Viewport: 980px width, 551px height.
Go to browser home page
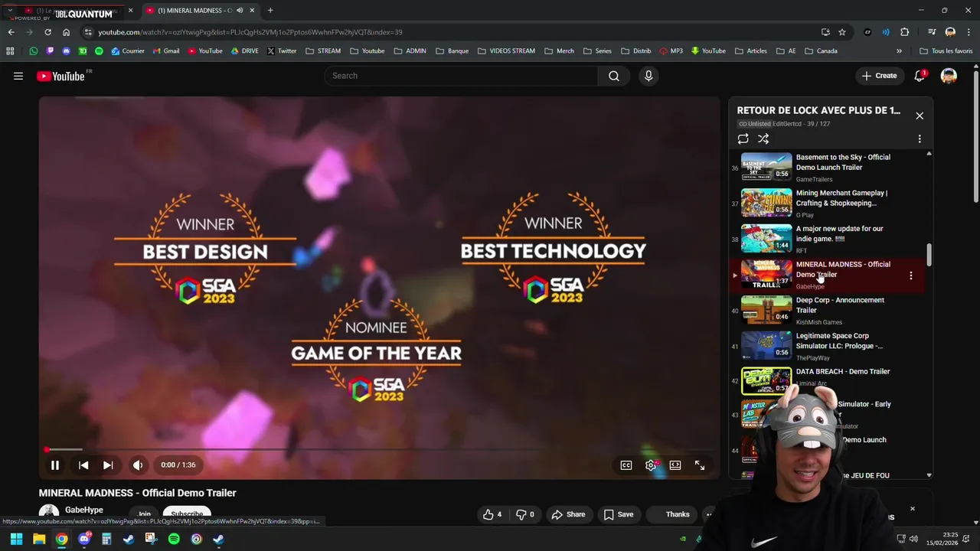click(66, 32)
